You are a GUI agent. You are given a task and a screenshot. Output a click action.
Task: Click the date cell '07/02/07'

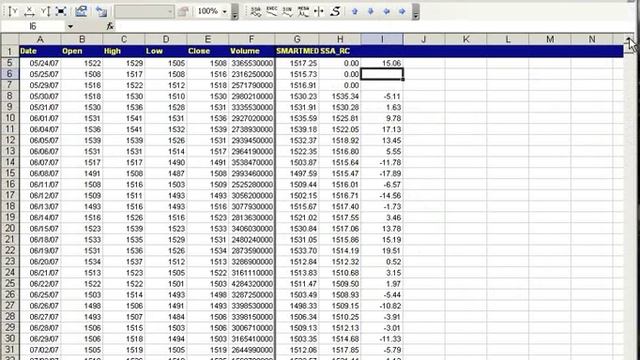[x=40, y=350]
